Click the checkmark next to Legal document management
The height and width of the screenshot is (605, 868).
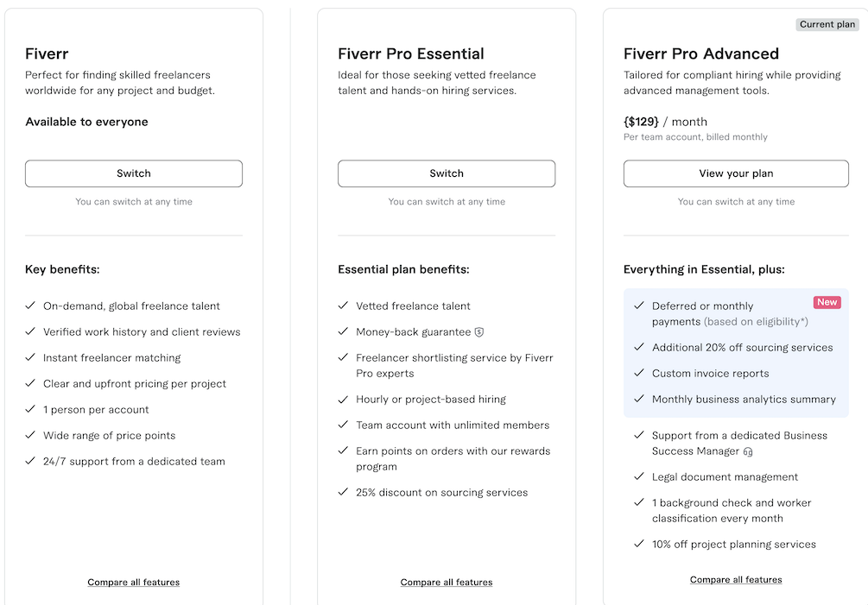click(x=639, y=476)
